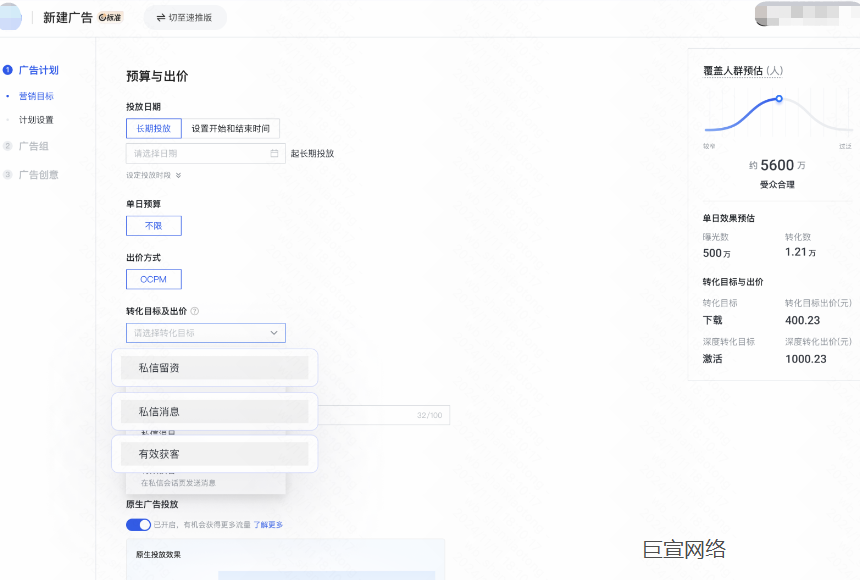Open the 了解更多 link
Screen dimensions: 860x580
point(268,525)
